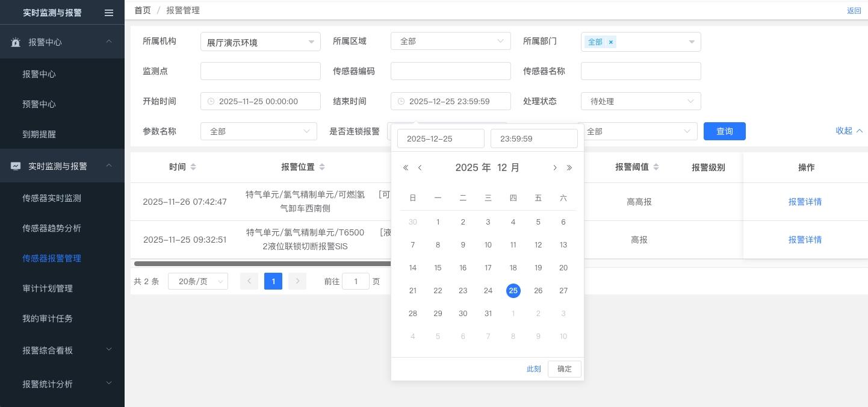Confirm date with the 确定 button
Screen dimensions: 868x407
564,369
